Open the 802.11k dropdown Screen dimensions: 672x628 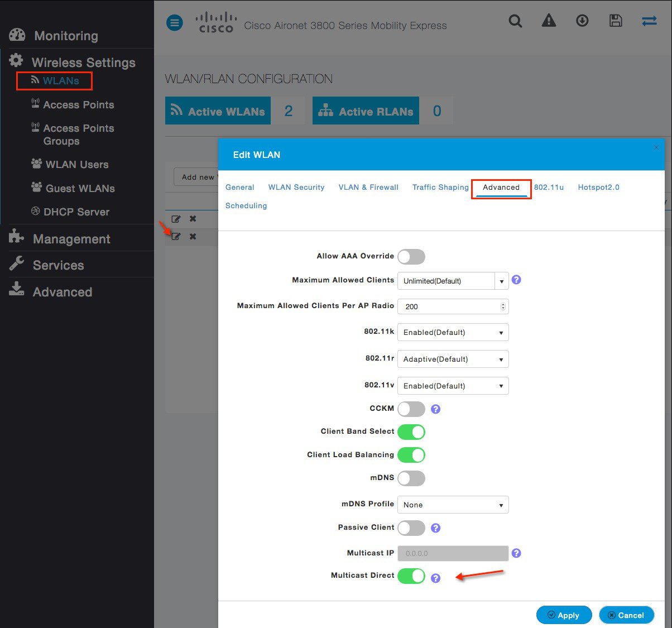[x=453, y=332]
